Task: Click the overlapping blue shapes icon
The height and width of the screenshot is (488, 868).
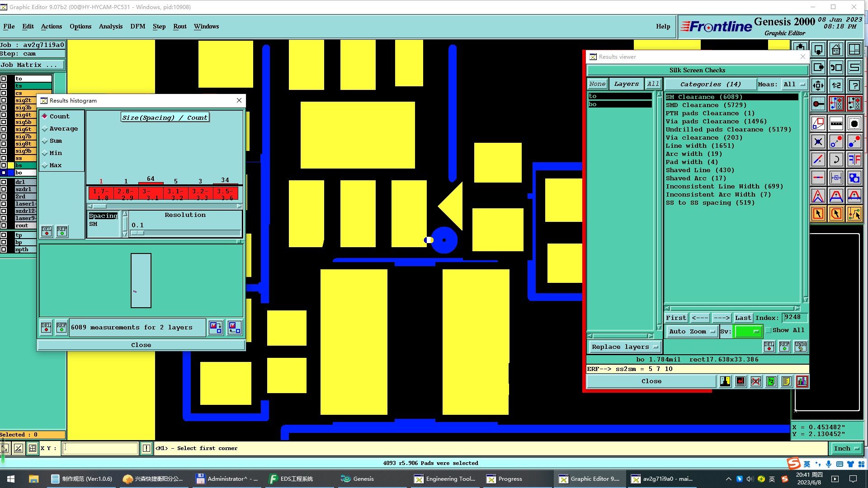Action: pyautogui.click(x=854, y=178)
